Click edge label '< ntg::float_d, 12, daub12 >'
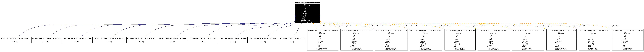This screenshot has height=52, width=644. tap(345, 26)
